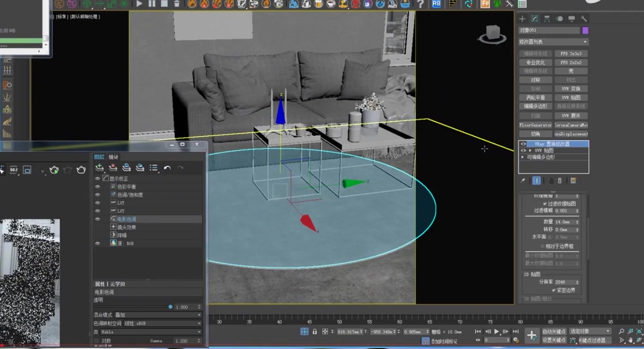
Task: Toggle eye of UVW 贴图 modifier in stack
Action: [x=523, y=151]
